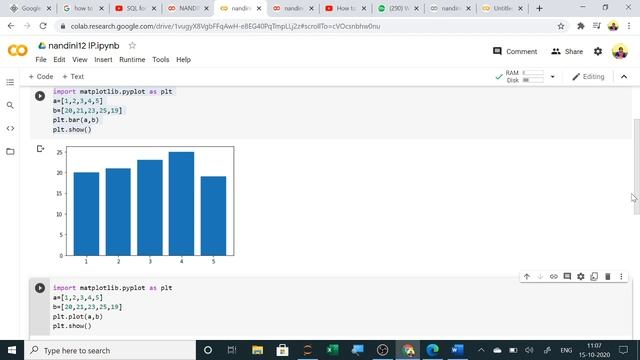The width and height of the screenshot is (640, 360).
Task: Expand the RAM and Disk connection dropdown
Action: tap(552, 77)
